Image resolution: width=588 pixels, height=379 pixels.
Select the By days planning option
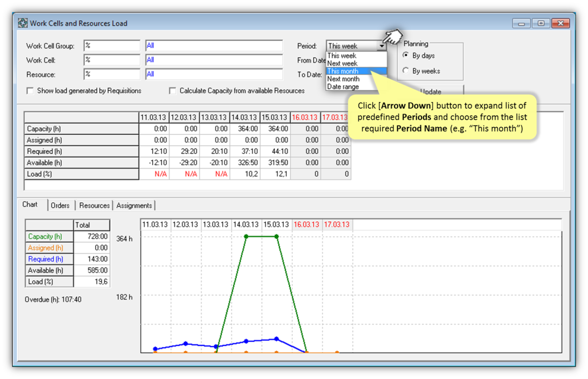[406, 55]
